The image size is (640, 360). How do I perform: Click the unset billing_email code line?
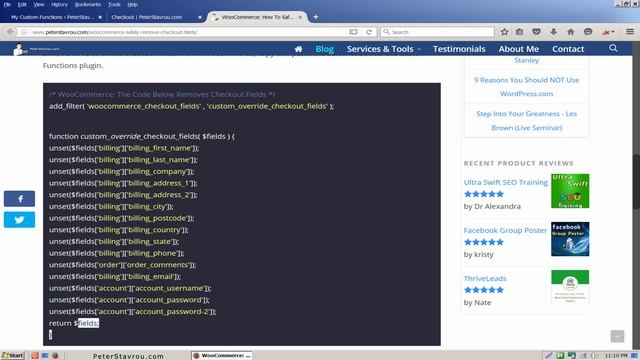tap(115, 276)
